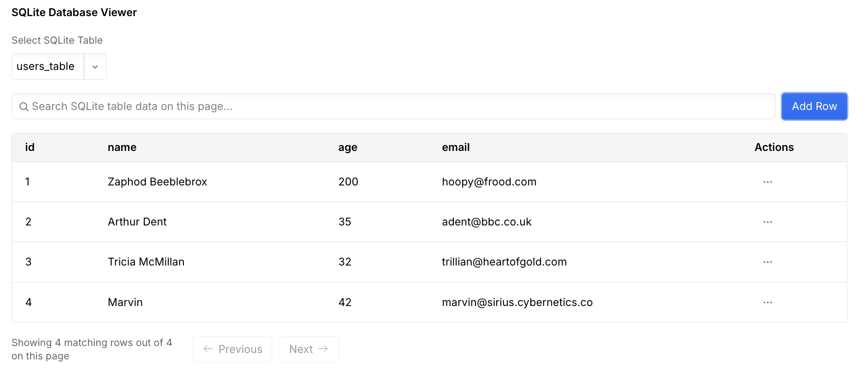Click the Actions column header
This screenshot has height=381, width=868.
(774, 147)
